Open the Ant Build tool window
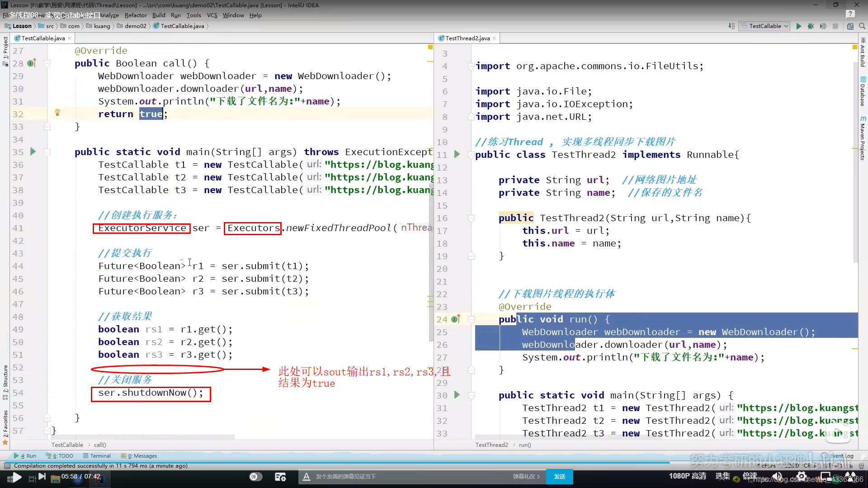 click(863, 52)
